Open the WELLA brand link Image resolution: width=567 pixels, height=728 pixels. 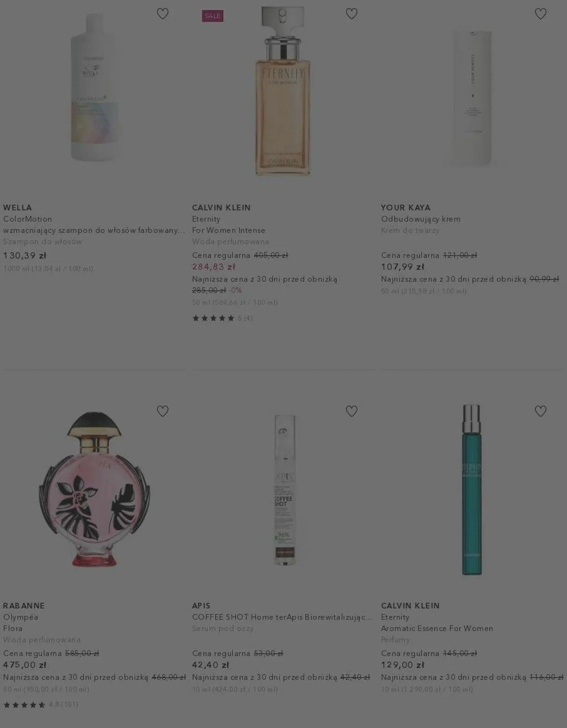(18, 208)
